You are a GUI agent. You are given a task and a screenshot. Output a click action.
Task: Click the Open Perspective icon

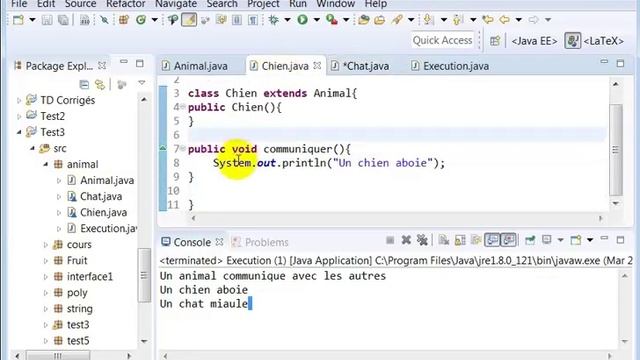495,41
